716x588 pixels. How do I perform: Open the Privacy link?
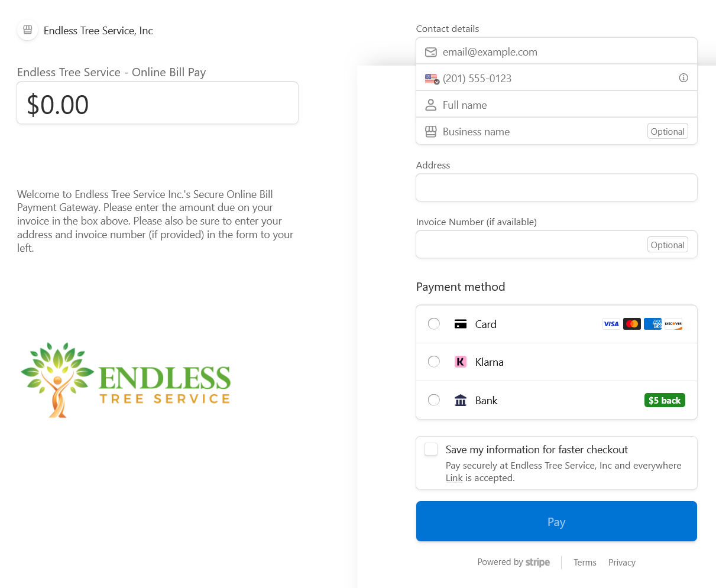tap(621, 563)
